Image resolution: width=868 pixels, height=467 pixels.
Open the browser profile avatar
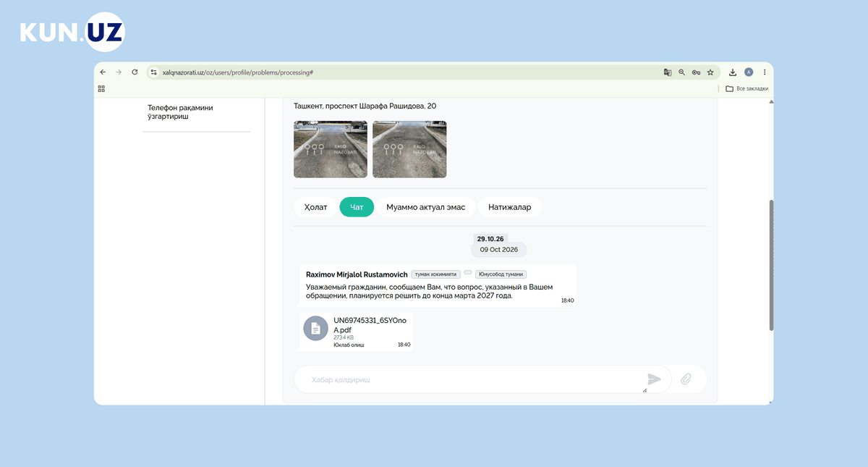coord(749,72)
